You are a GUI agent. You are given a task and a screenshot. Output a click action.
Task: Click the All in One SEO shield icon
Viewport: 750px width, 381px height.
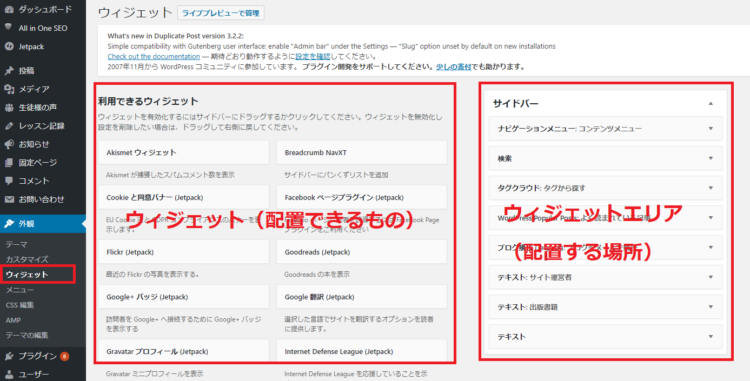9,27
